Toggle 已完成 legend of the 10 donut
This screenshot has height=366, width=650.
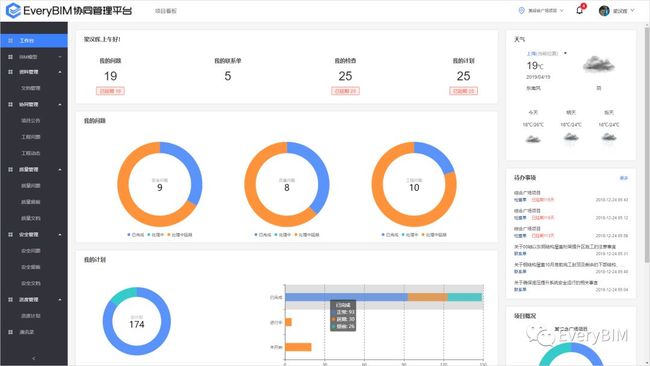(x=390, y=235)
